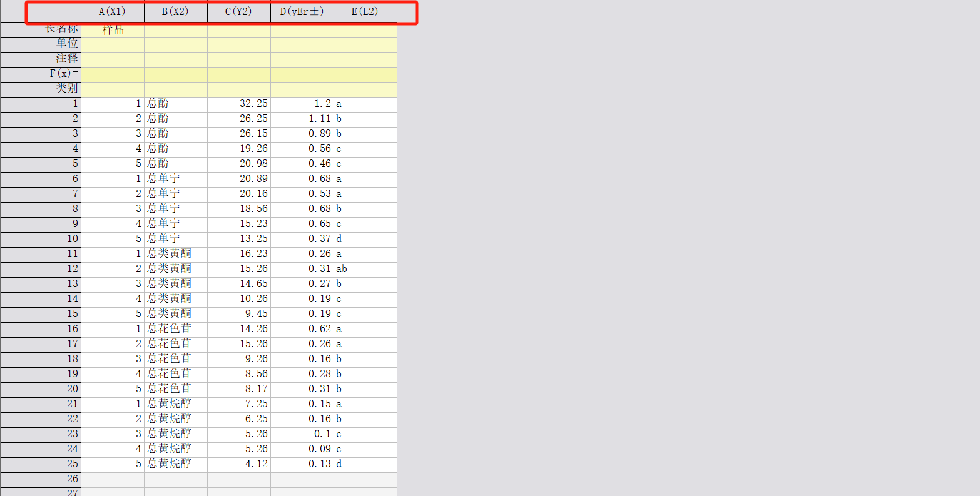Click the F(x)= formula cell for column C

pos(238,74)
